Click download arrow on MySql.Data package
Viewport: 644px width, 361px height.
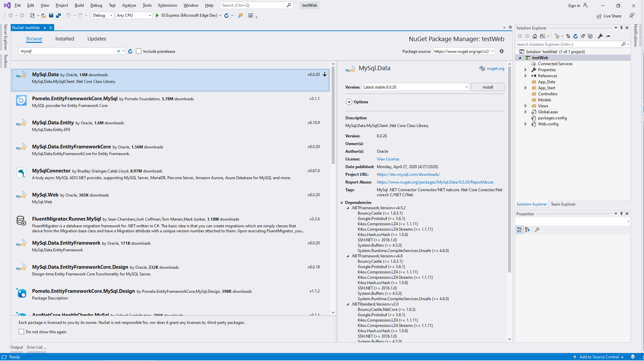(x=325, y=74)
